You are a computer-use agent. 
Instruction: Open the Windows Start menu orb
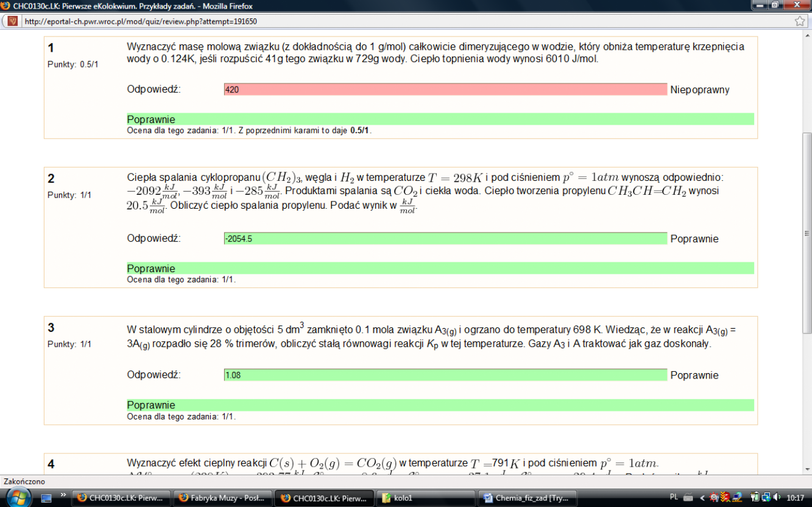tap(18, 497)
